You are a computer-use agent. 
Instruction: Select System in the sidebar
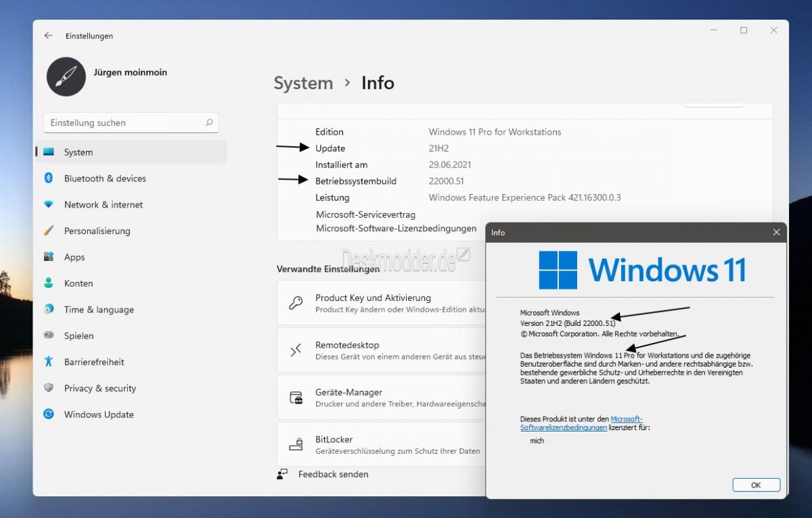[78, 152]
